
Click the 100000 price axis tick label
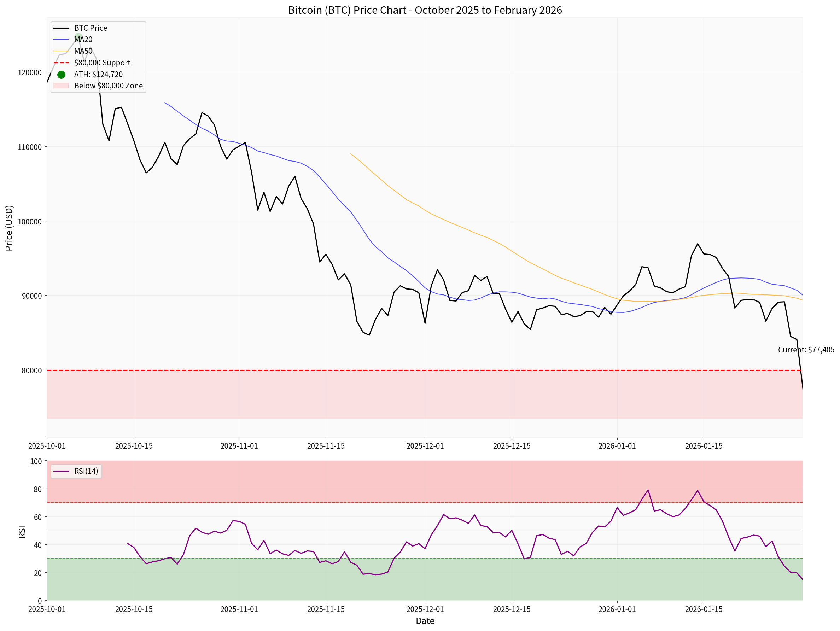(x=30, y=222)
